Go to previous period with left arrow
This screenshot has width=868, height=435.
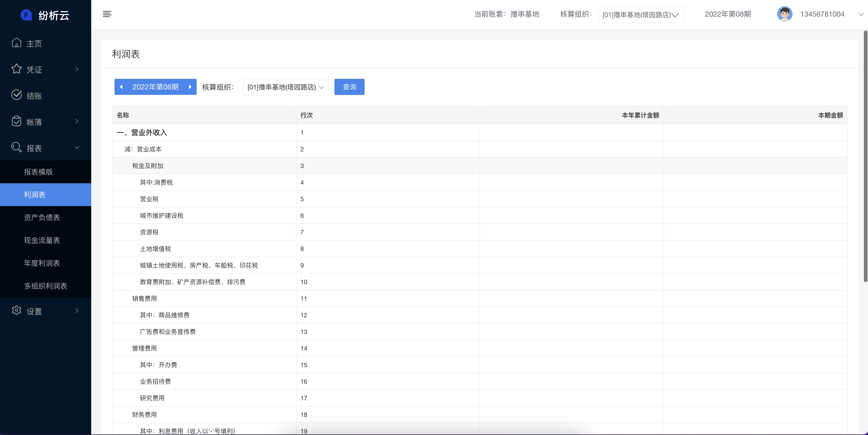click(121, 87)
